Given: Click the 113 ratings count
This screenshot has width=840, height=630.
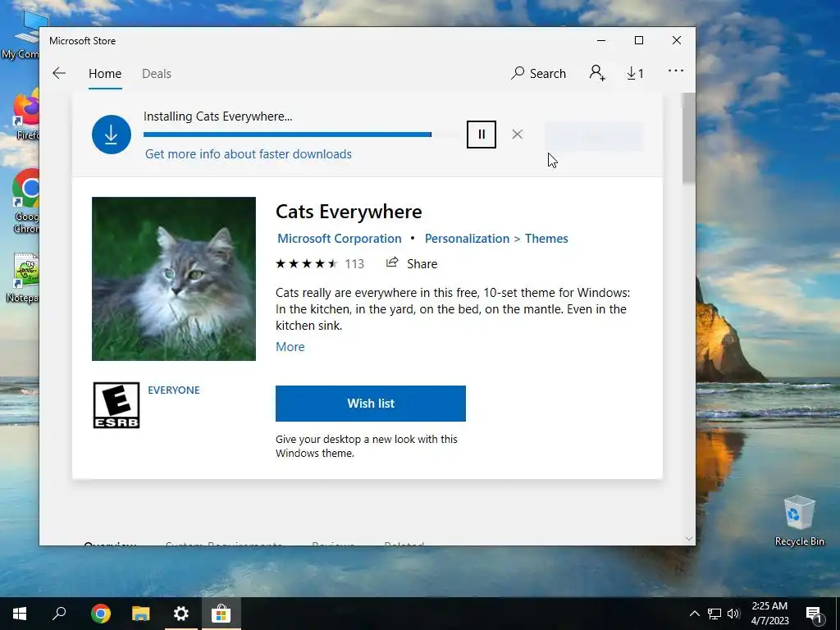Looking at the screenshot, I should pyautogui.click(x=354, y=263).
